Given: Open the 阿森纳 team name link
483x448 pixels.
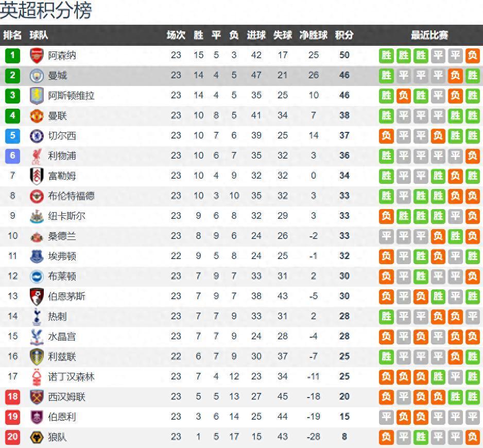Looking at the screenshot, I should coord(62,55).
